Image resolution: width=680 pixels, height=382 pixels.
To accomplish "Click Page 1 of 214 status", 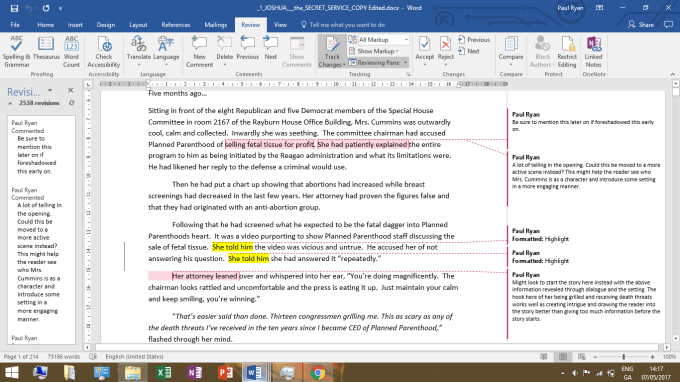I will click(x=21, y=356).
